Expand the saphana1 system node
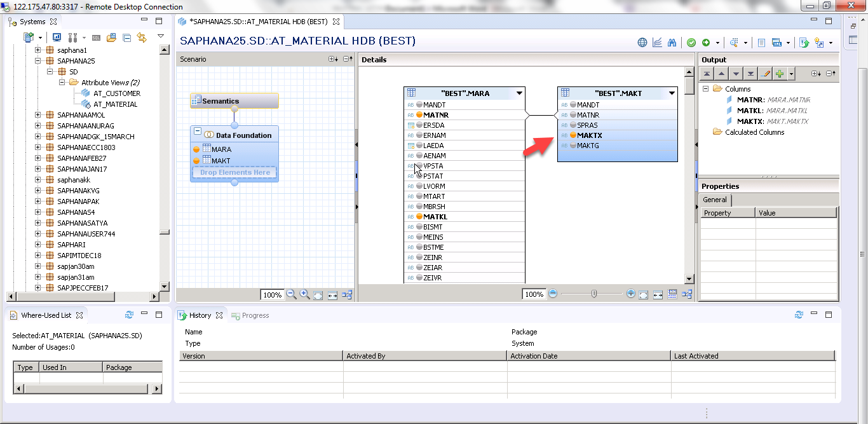The image size is (868, 424). 38,50
